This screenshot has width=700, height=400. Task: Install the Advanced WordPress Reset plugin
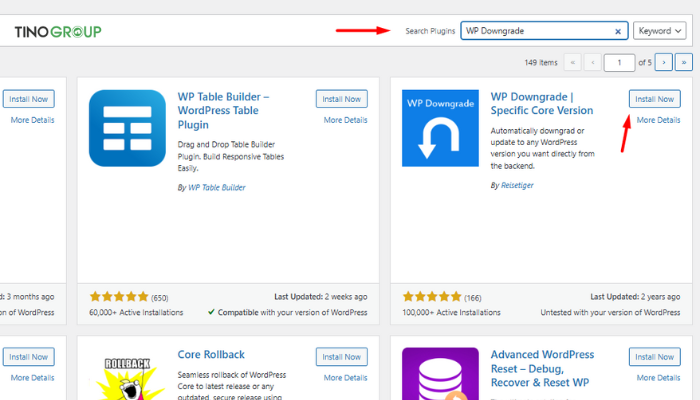coord(654,357)
